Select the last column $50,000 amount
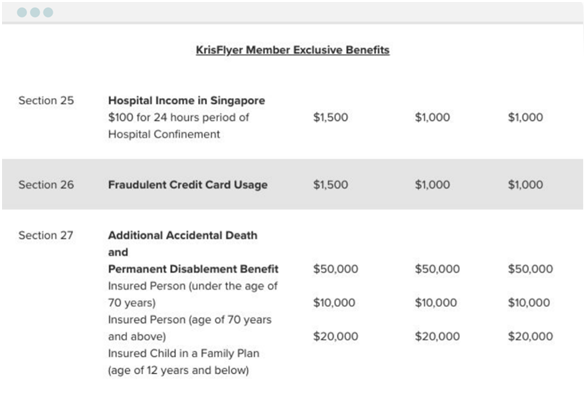The image size is (586, 393). pos(530,269)
